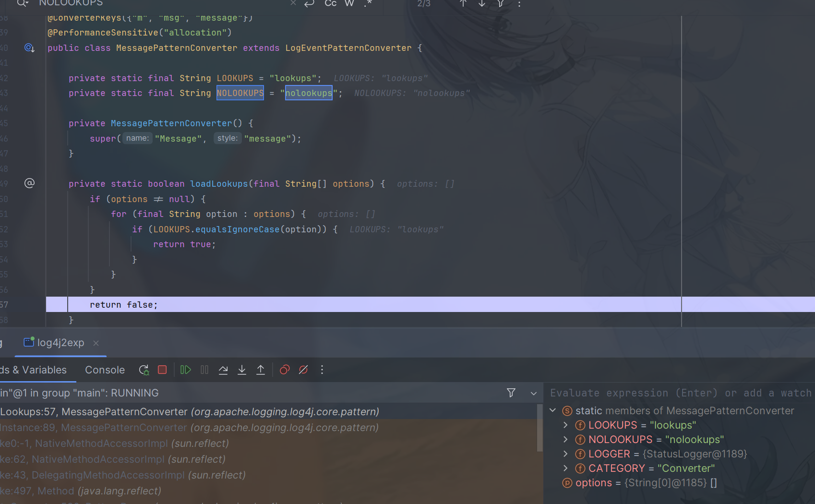Select the invoke:497 Method frame

click(x=269, y=491)
